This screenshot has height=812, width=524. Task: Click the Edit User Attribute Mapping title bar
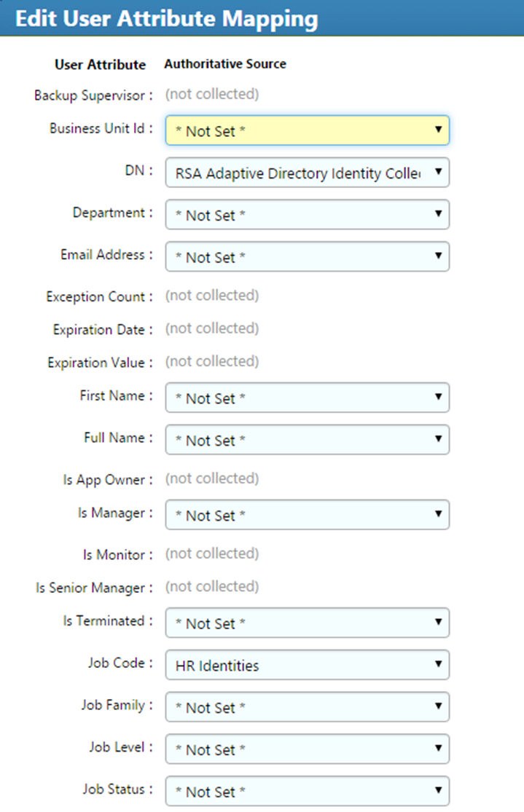169,18
